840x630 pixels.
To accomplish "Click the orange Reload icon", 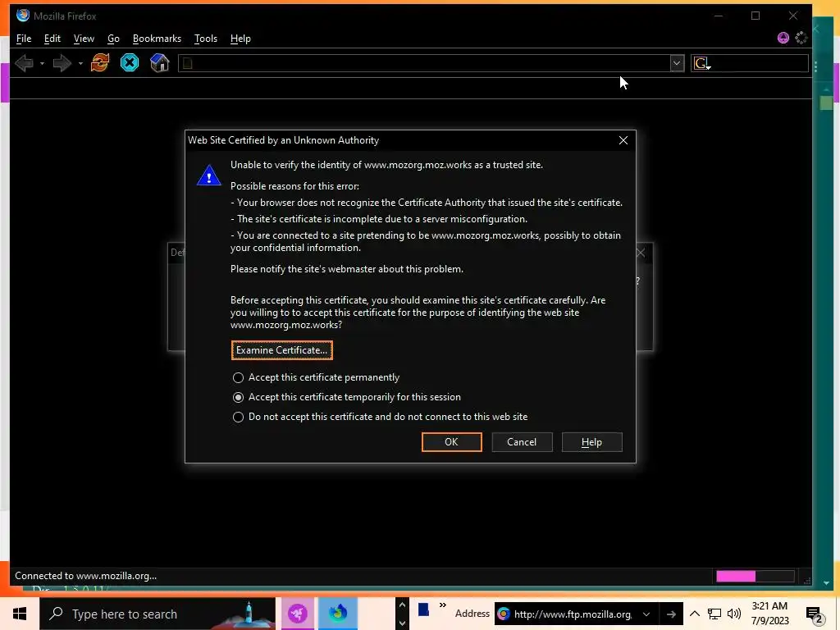I will (x=99, y=62).
